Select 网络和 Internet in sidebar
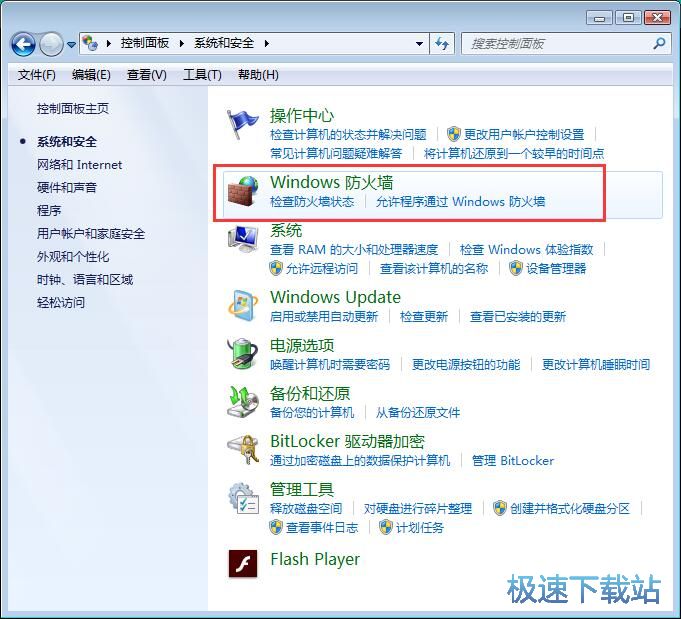This screenshot has height=619, width=681. coord(79,165)
